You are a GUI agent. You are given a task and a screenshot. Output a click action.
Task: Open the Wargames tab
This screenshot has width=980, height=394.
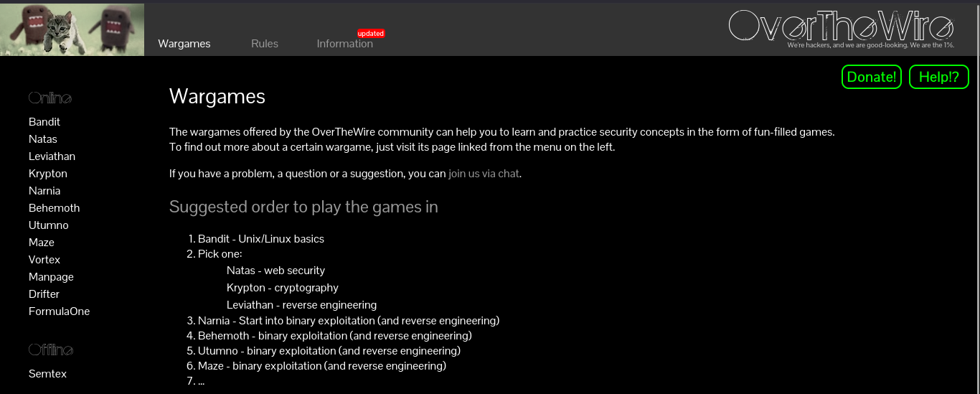tap(184, 44)
